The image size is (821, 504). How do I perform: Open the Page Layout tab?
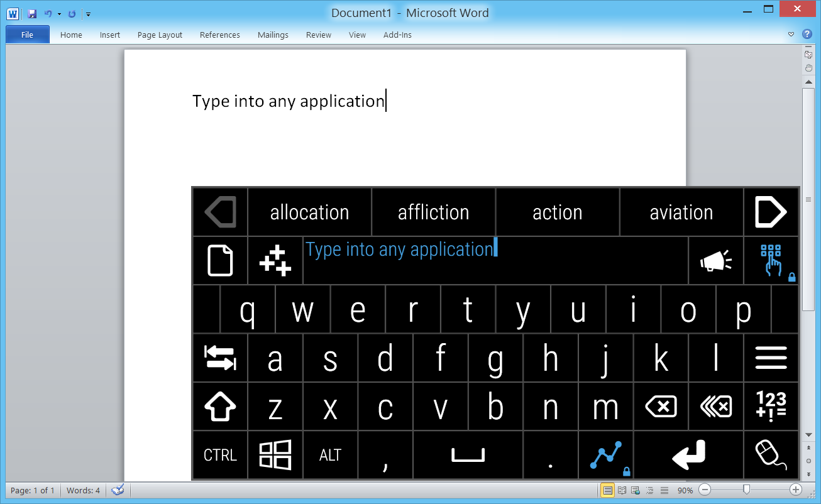(x=160, y=35)
